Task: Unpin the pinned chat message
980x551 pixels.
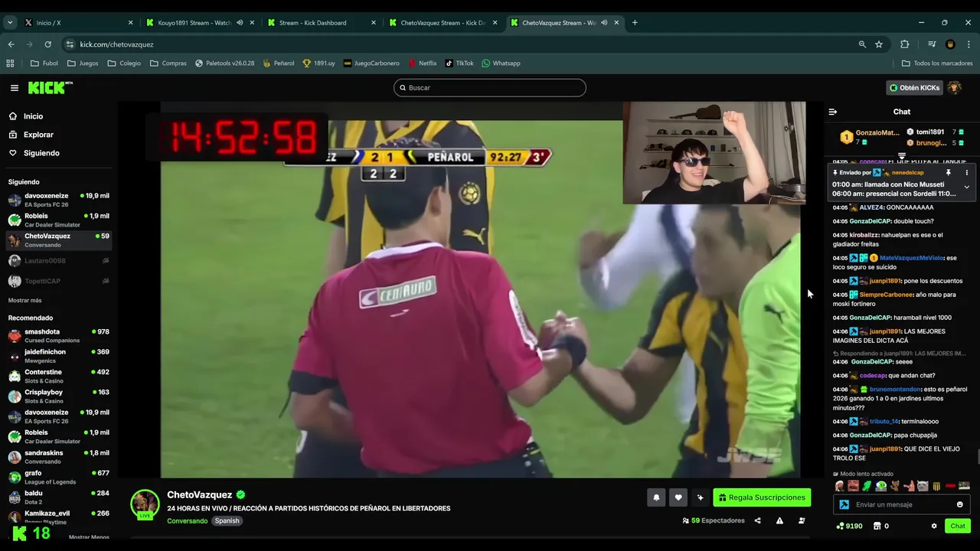Action: coord(948,173)
